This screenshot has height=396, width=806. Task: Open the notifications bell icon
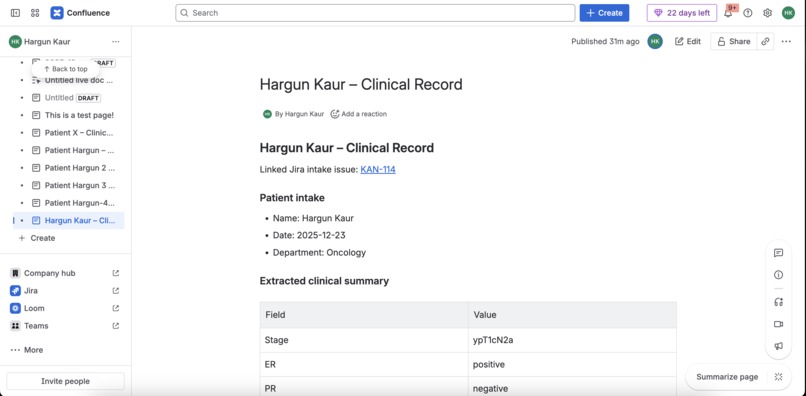tap(728, 13)
